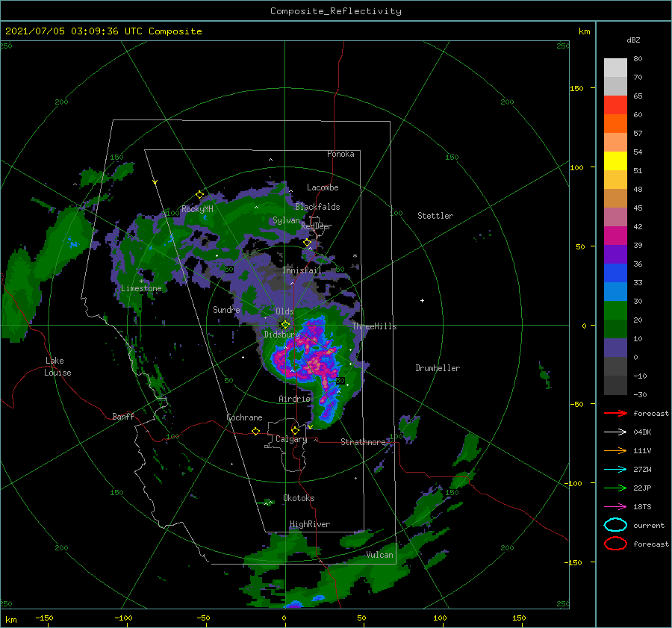Click the red forecast ellipse icon

[x=615, y=544]
